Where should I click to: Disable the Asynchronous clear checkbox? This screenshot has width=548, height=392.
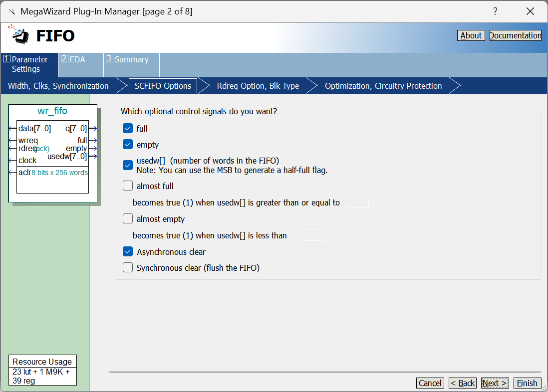click(128, 251)
